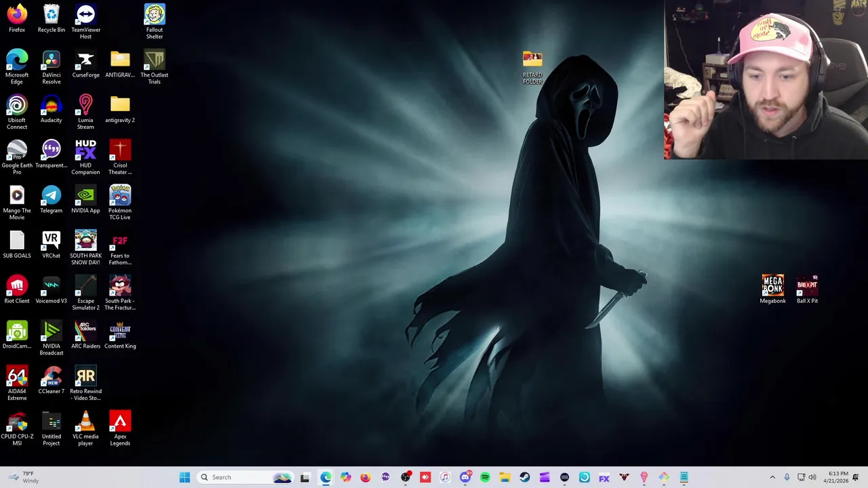Open CPUID CPU-Z MSI shortcut
The width and height of the screenshot is (868, 488).
[x=17, y=428]
